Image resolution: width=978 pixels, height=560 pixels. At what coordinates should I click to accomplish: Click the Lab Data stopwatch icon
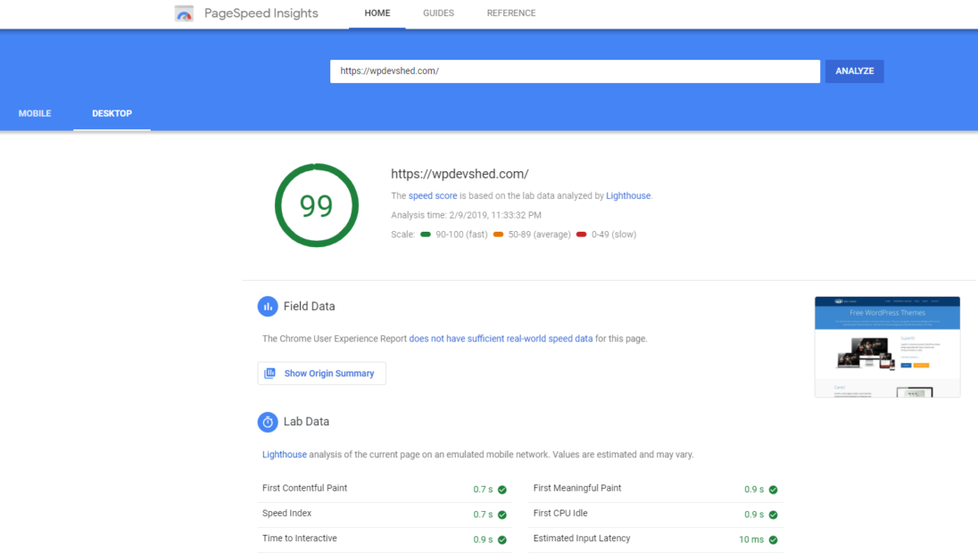[268, 422]
